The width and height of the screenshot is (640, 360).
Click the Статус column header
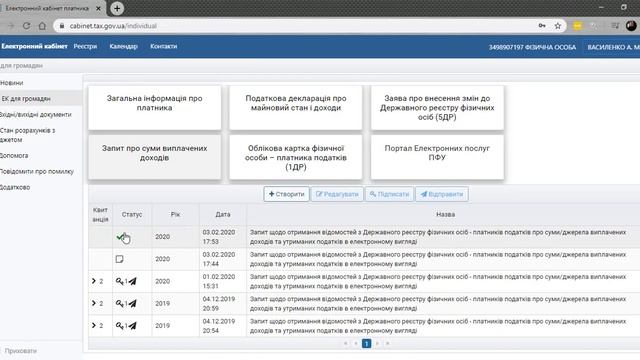(132, 214)
